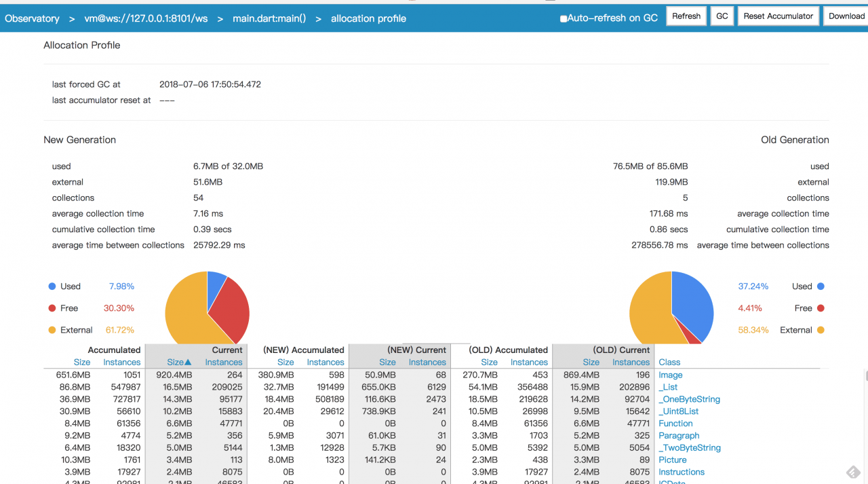Open the _OneByteString class link

click(x=689, y=399)
